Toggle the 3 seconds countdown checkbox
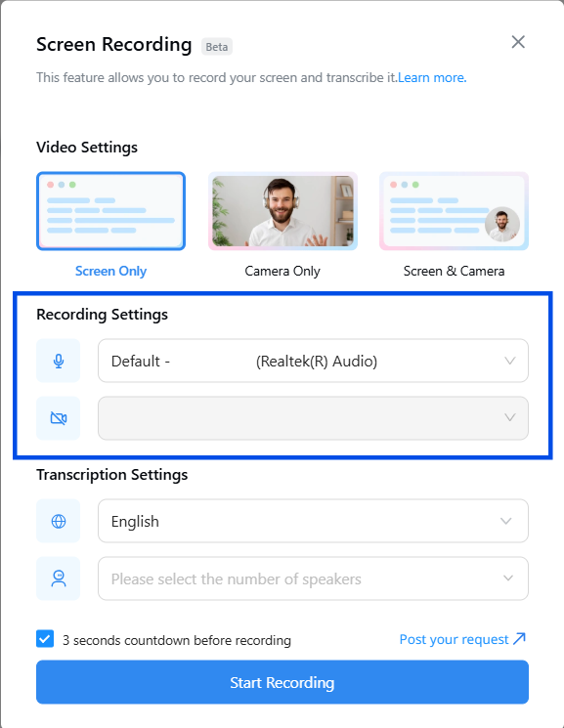 tap(45, 639)
